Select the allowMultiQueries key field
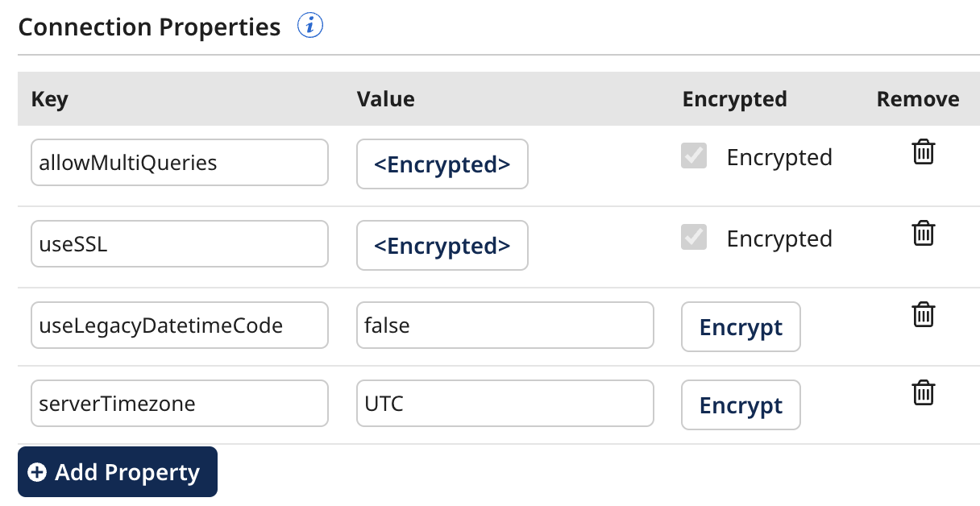The height and width of the screenshot is (506, 980). (x=179, y=162)
